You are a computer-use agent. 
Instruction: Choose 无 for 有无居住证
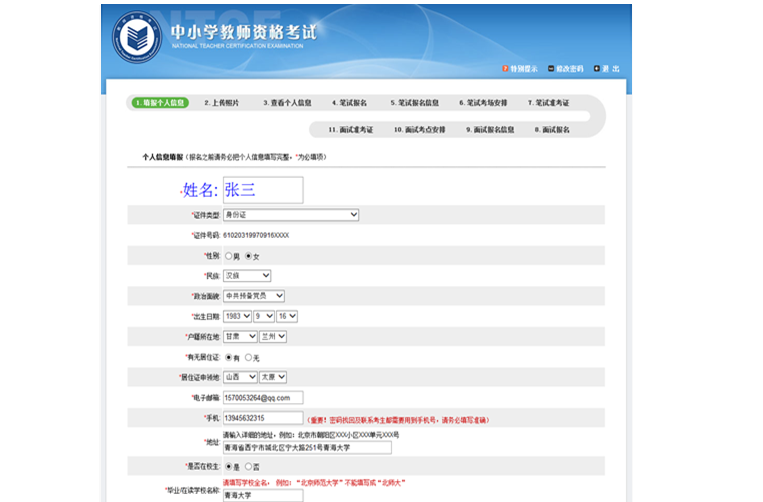pos(249,357)
